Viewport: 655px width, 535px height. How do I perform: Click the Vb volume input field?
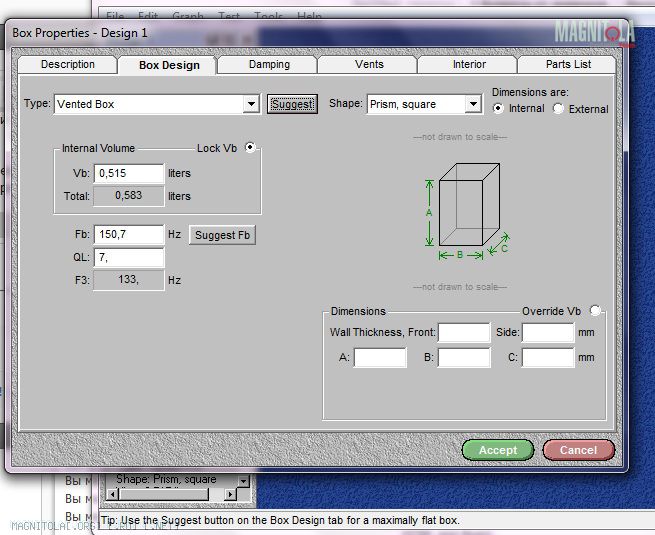pyautogui.click(x=129, y=174)
